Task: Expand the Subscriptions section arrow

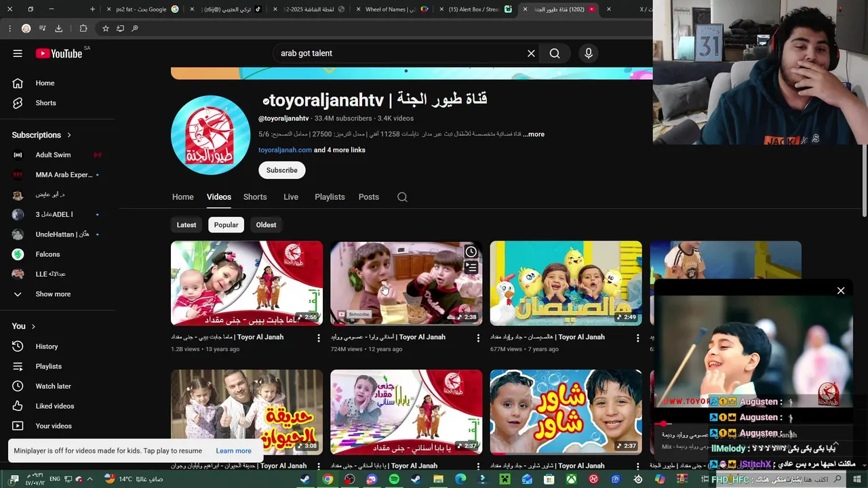Action: click(x=69, y=135)
